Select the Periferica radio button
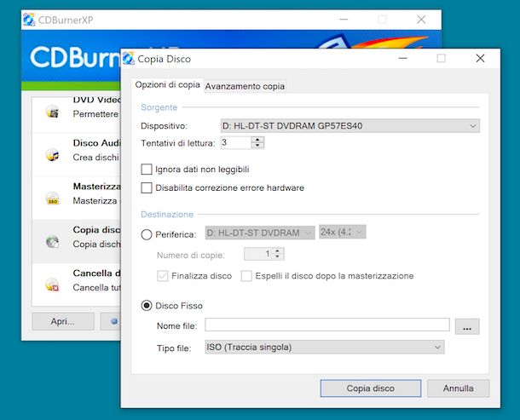520x420 pixels. (x=147, y=234)
